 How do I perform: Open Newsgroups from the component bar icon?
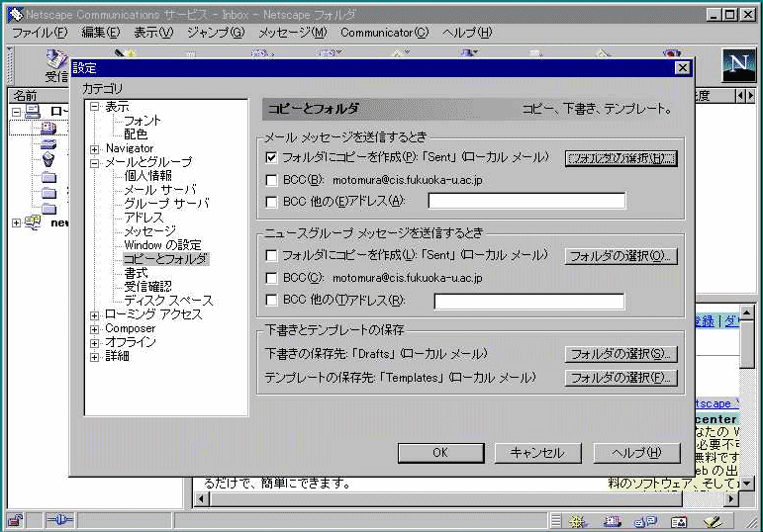645,521
